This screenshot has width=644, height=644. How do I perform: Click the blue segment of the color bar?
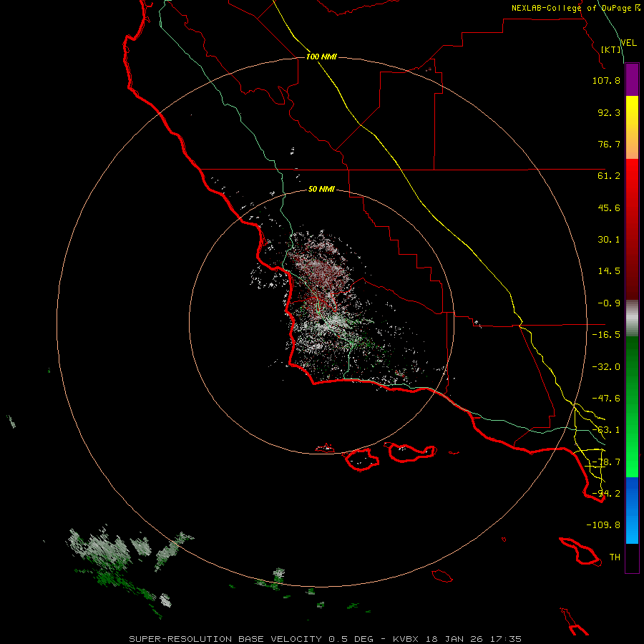point(632,510)
